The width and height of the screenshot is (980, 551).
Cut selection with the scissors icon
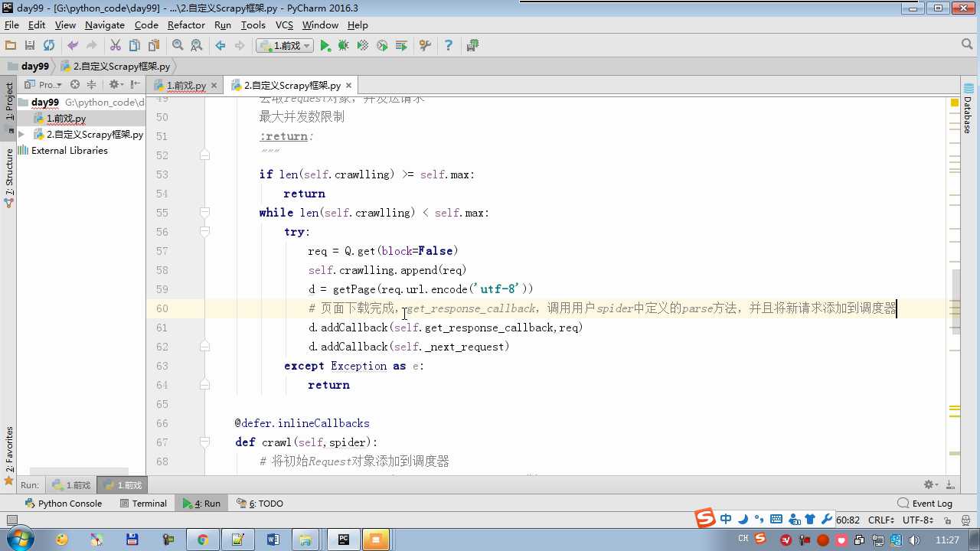(116, 46)
